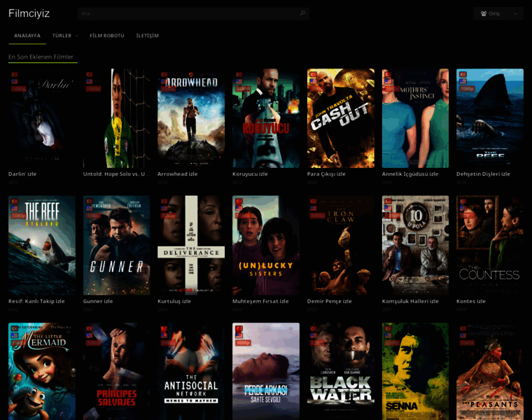The image size is (532, 420).
Task: Open the Darlin' movie poster
Action: pyautogui.click(x=42, y=118)
